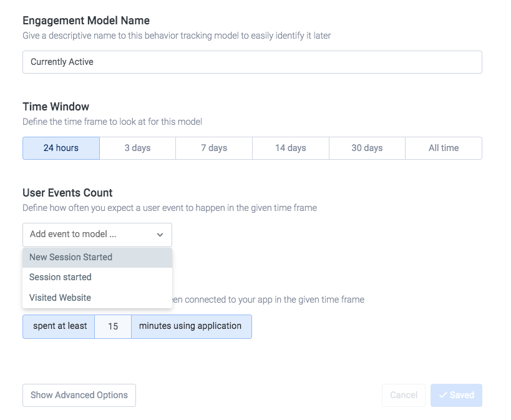
Task: Click the minutes value field showing 15
Action: pos(113,326)
